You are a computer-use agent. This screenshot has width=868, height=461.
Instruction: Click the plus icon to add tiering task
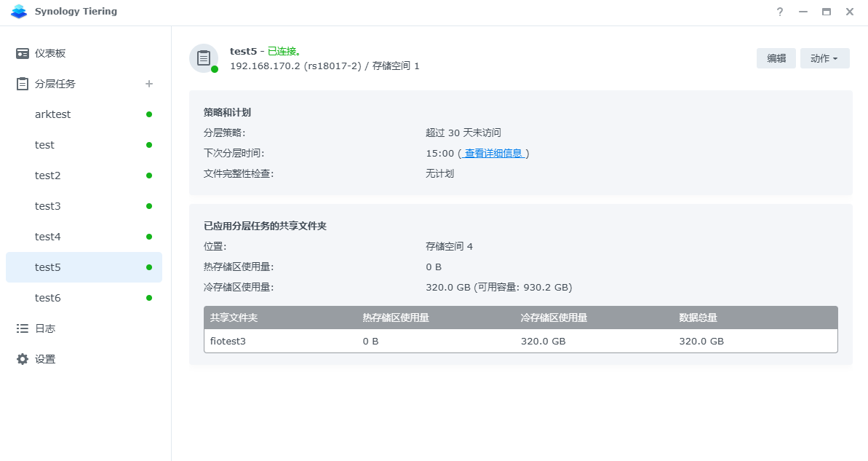(149, 84)
